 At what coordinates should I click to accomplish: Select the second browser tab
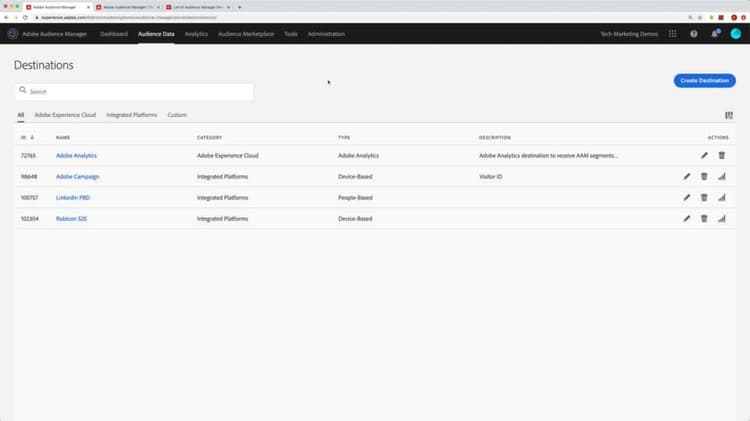tap(128, 7)
